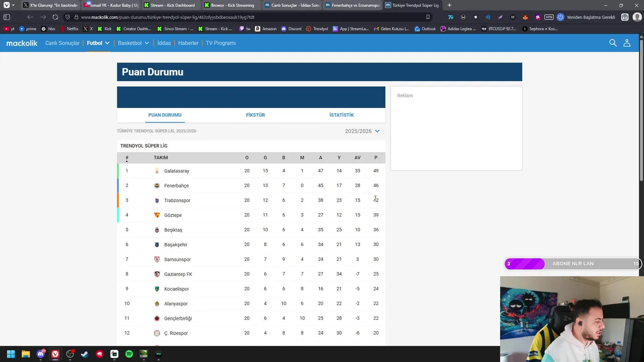This screenshot has width=644, height=362.
Task: Click the Samsunspor club crest
Action: tap(157, 259)
